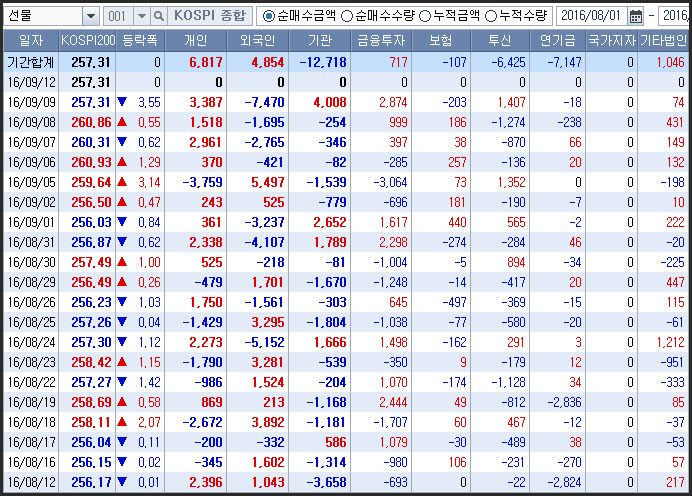Click the up arrow on 16/09/05
692x496 pixels.
click(x=122, y=182)
